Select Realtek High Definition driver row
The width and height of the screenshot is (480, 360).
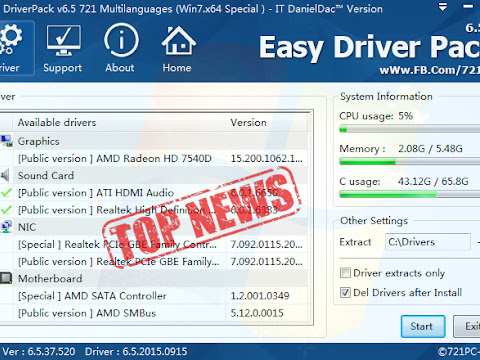click(155, 210)
